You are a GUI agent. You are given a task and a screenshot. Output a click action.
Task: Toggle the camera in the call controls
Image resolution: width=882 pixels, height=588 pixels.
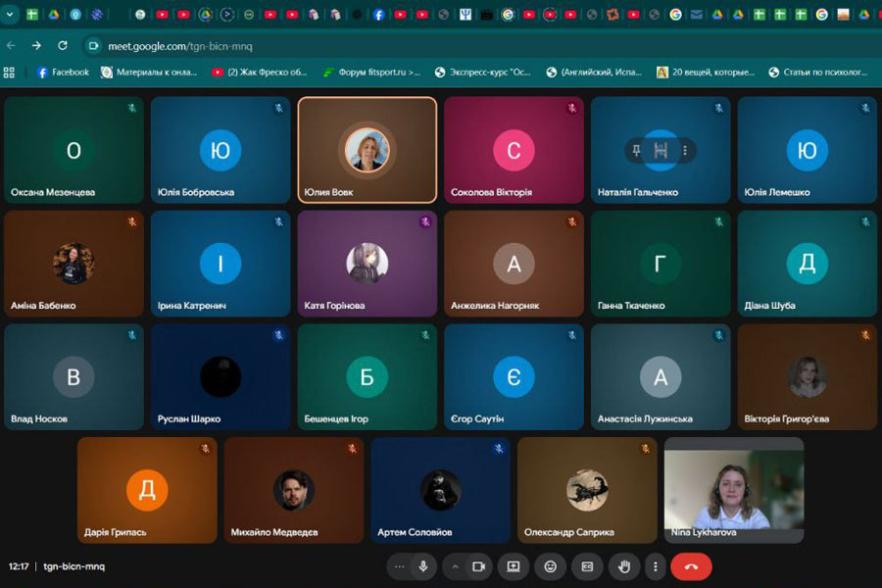click(x=478, y=566)
